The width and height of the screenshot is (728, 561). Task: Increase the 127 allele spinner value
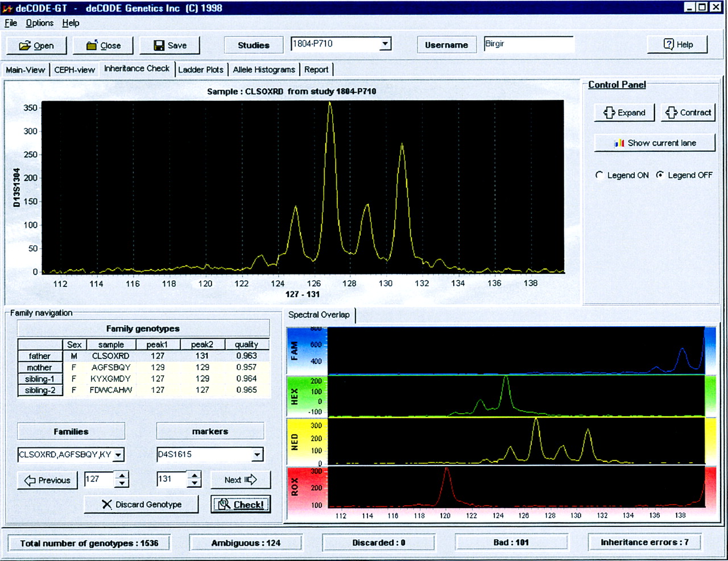[x=122, y=476]
